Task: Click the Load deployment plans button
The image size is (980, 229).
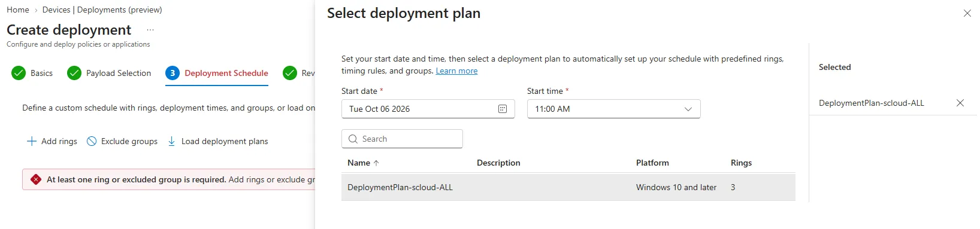Action: tap(217, 141)
